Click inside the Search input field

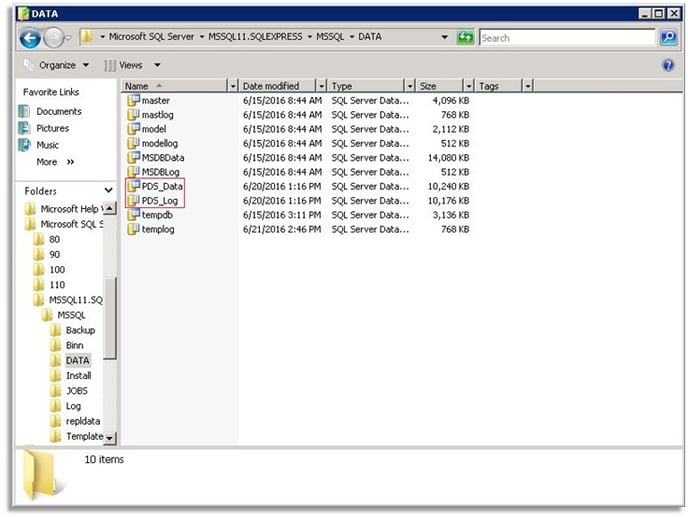coord(567,38)
